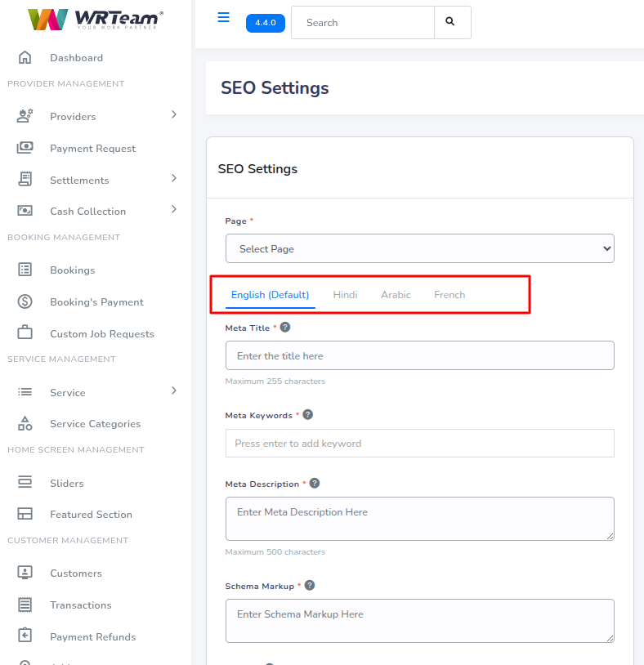Click the Customers sidebar icon
The height and width of the screenshot is (665, 644).
[25, 573]
